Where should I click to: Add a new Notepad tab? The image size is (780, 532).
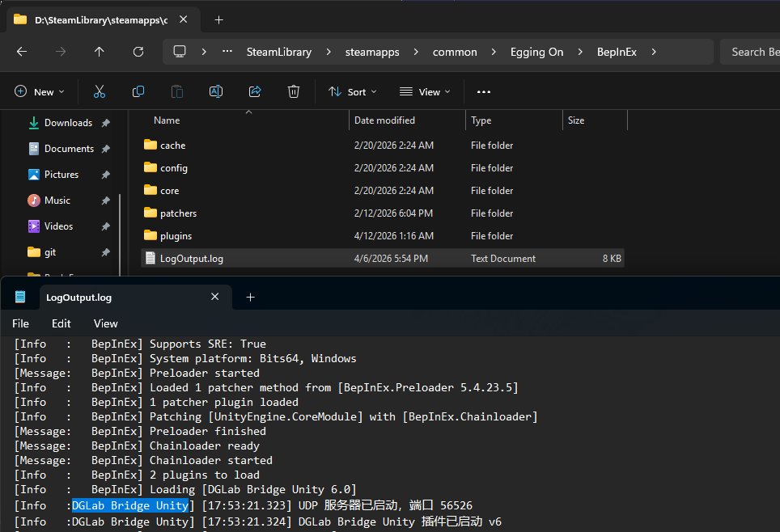tap(250, 298)
